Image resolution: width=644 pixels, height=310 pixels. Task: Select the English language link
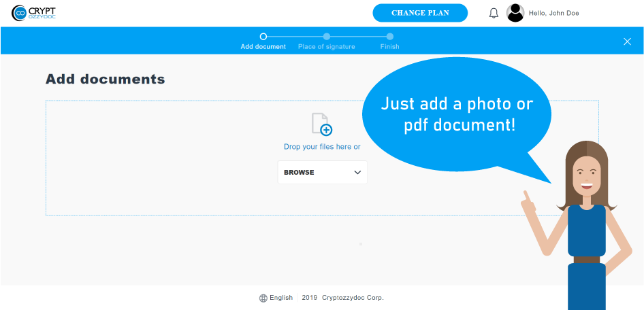(x=281, y=298)
